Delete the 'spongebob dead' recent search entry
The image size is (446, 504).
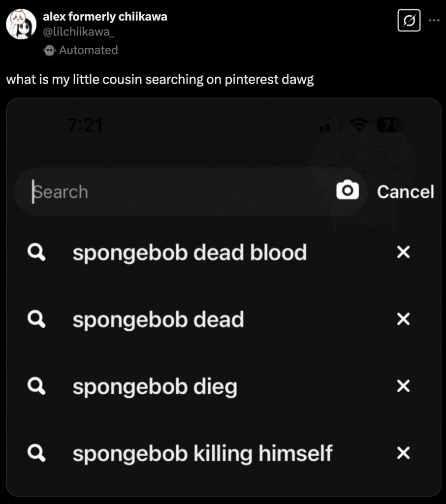[x=403, y=319]
